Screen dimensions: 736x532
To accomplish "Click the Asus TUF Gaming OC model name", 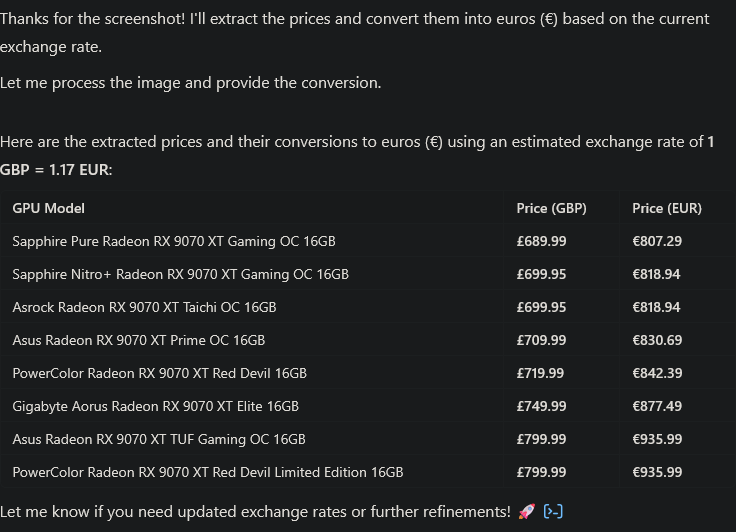I will [159, 439].
